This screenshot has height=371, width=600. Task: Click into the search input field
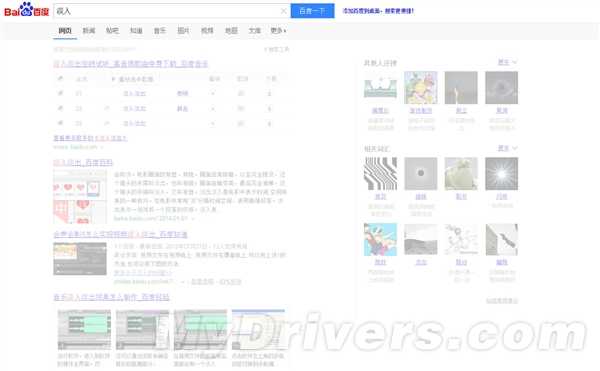coord(167,11)
